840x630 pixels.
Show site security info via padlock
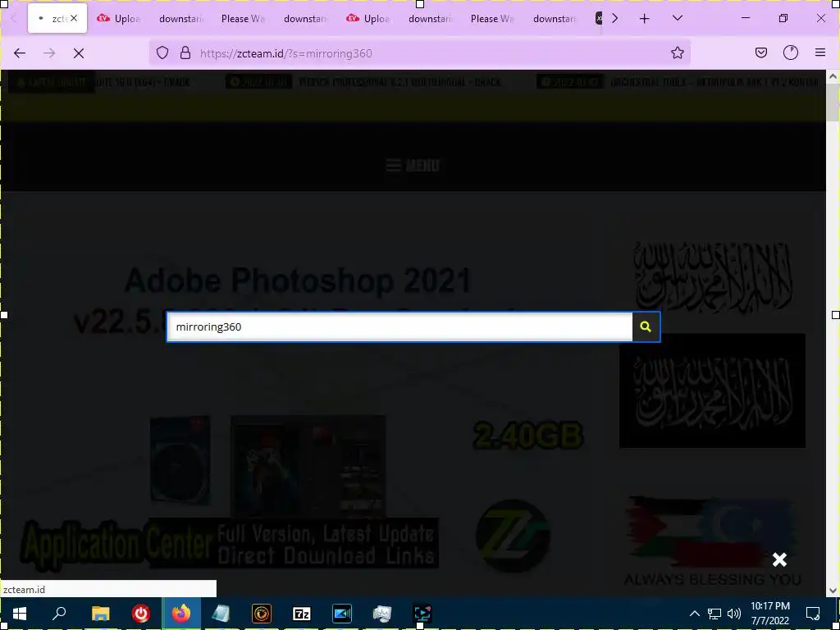tap(185, 53)
